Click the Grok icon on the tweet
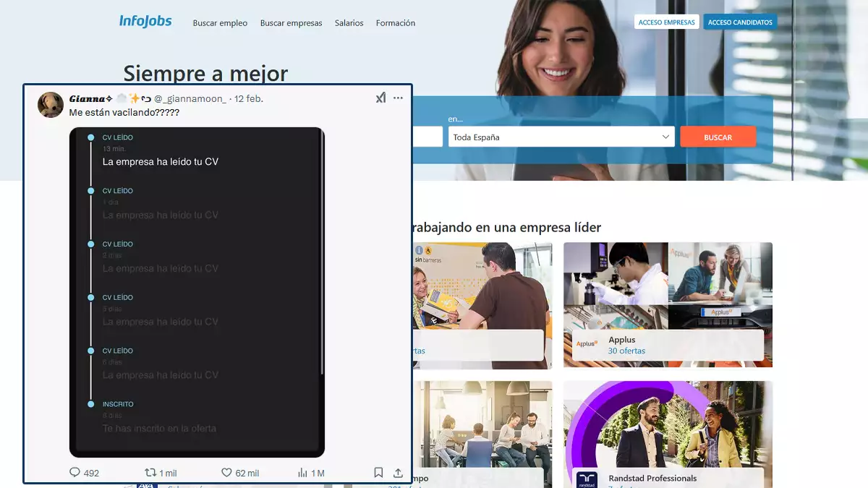Viewport: 868px width, 488px height. pyautogui.click(x=380, y=98)
